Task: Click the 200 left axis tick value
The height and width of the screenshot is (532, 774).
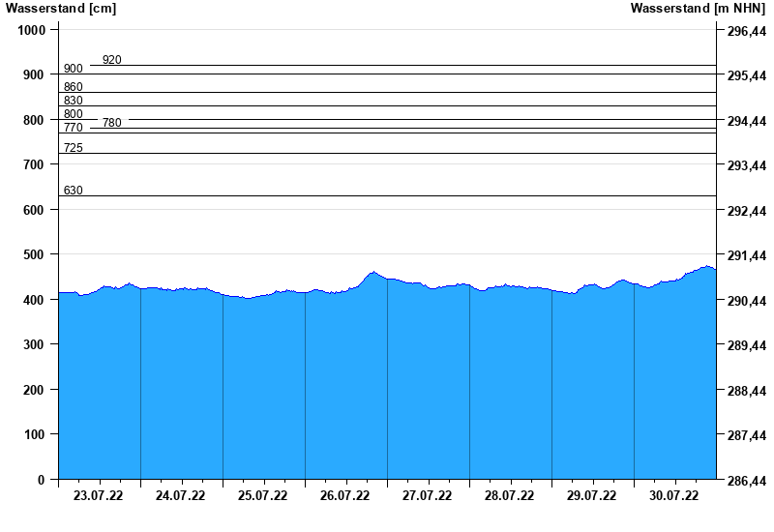Action: (34, 390)
